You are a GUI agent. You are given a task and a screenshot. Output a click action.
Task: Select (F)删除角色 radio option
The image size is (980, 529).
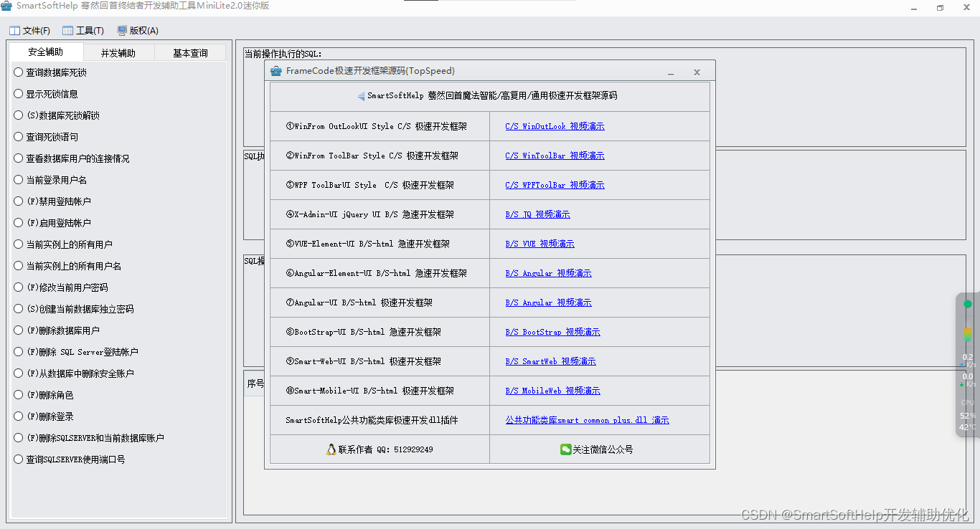tap(44, 395)
